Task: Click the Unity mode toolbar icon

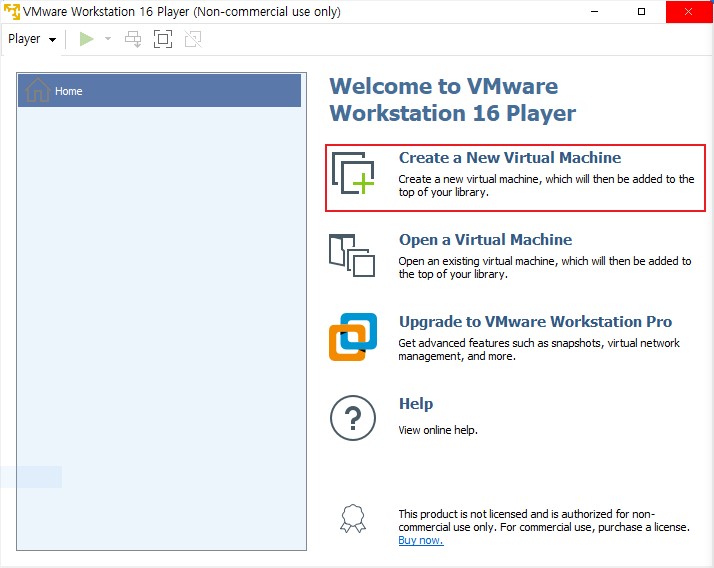Action: point(193,39)
